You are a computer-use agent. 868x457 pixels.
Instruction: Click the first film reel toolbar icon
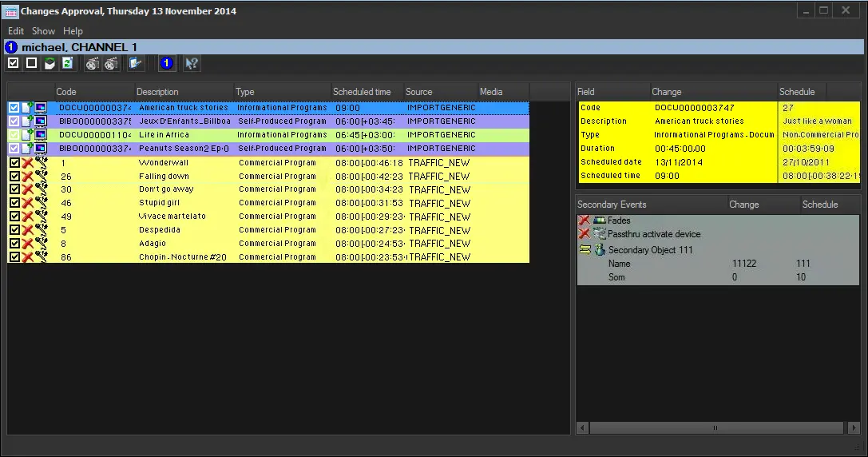click(93, 63)
